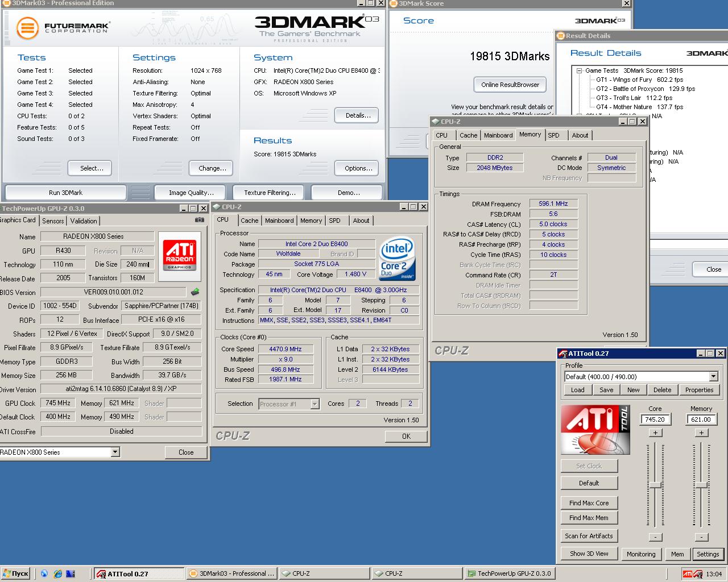This screenshot has height=582, width=728.
Task: Click Scan for Artifacts in ATITool
Action: [589, 536]
